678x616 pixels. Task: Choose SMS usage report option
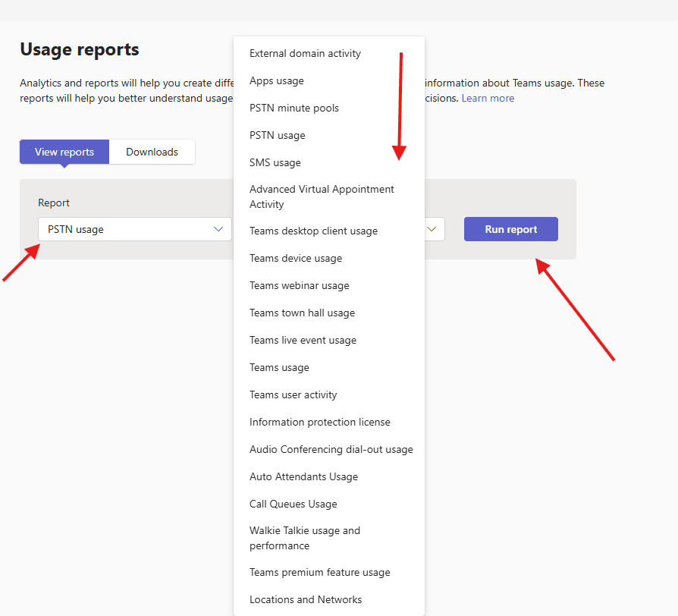pos(275,163)
